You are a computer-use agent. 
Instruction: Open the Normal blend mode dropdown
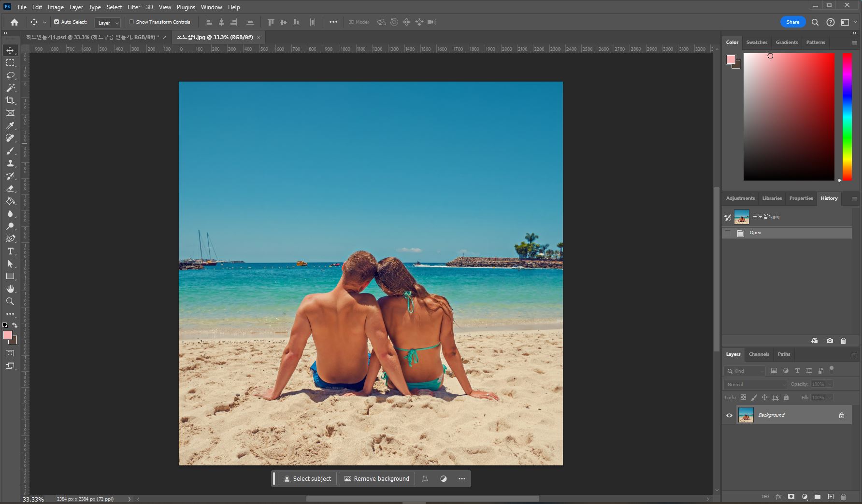[756, 384]
